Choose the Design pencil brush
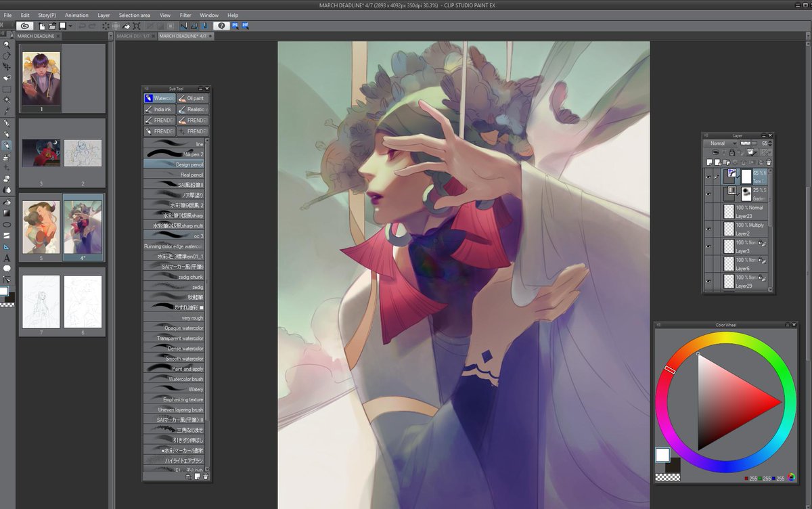Viewport: 812px width, 509px height. 174,164
